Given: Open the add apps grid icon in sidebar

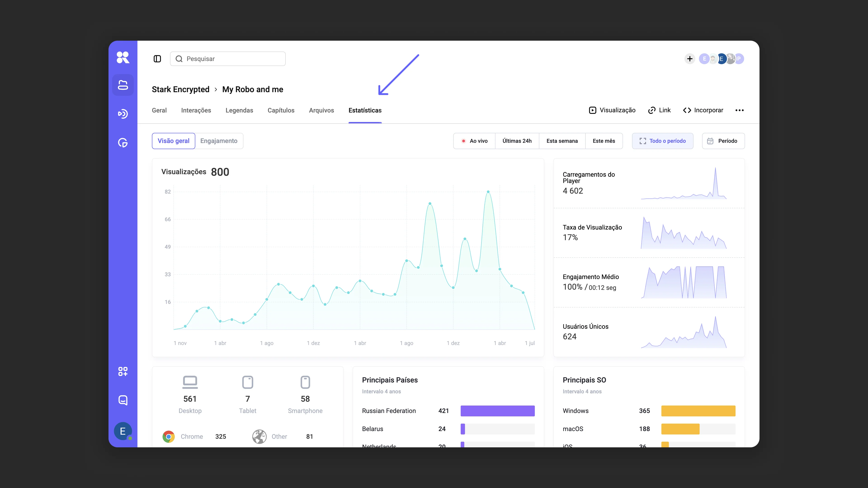Looking at the screenshot, I should (123, 371).
